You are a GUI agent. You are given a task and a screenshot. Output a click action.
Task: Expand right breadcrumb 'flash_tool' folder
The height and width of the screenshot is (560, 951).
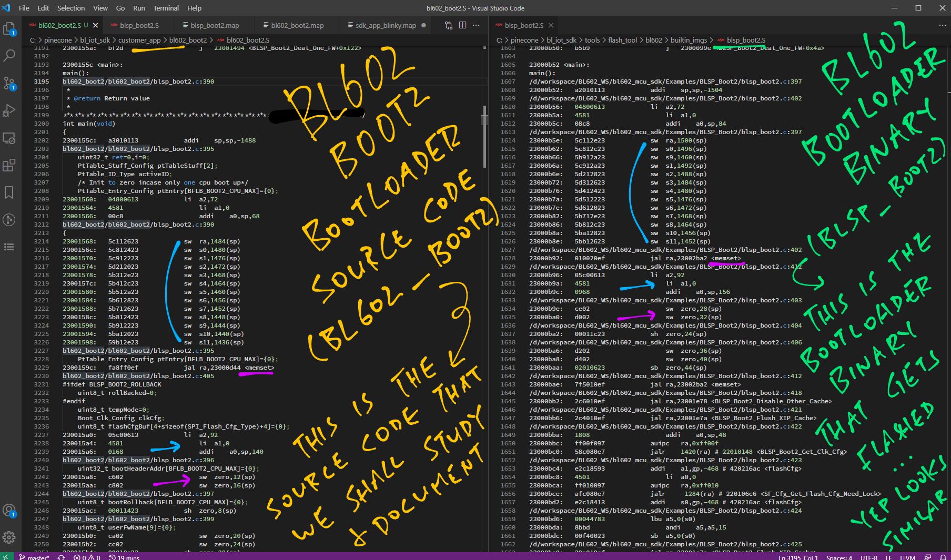point(623,40)
